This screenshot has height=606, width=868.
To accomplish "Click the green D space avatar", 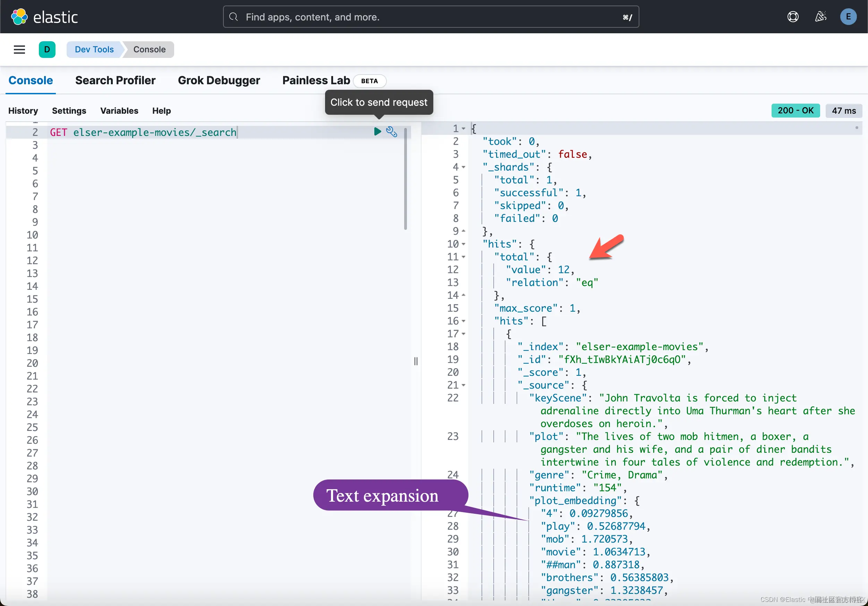I will coord(47,50).
